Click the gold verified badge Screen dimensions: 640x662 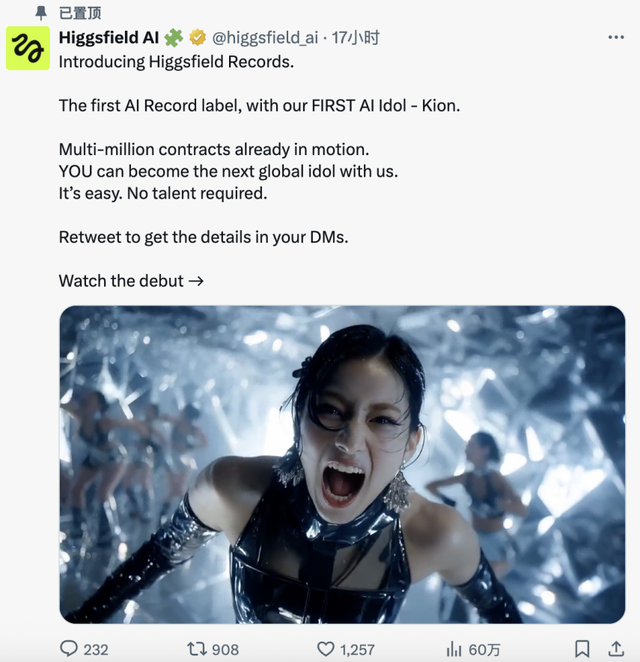(x=197, y=38)
